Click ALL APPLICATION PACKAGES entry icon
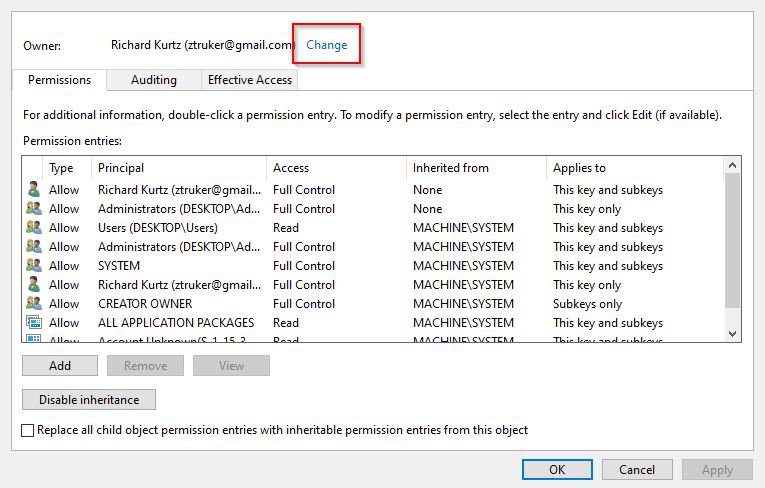765x488 pixels. tap(34, 323)
